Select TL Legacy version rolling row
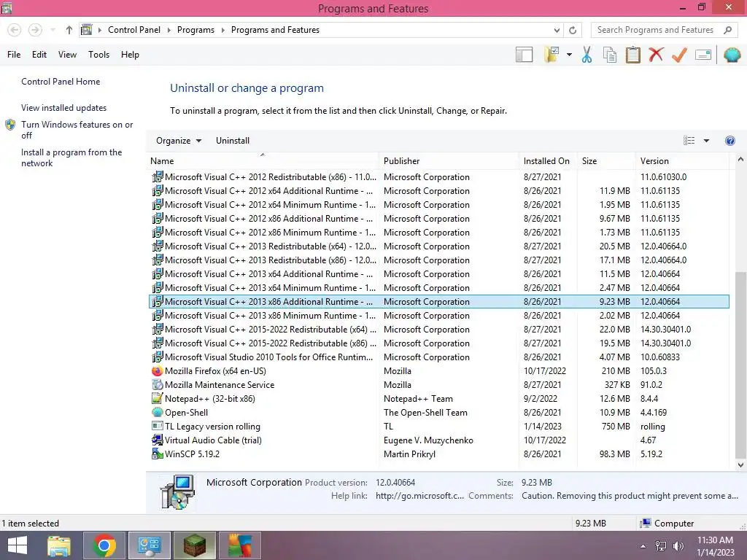Viewport: 747px width, 560px height. tap(439, 426)
